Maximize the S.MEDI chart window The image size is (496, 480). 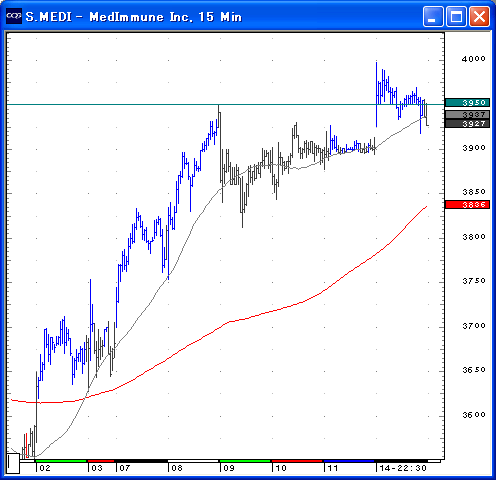[456, 16]
